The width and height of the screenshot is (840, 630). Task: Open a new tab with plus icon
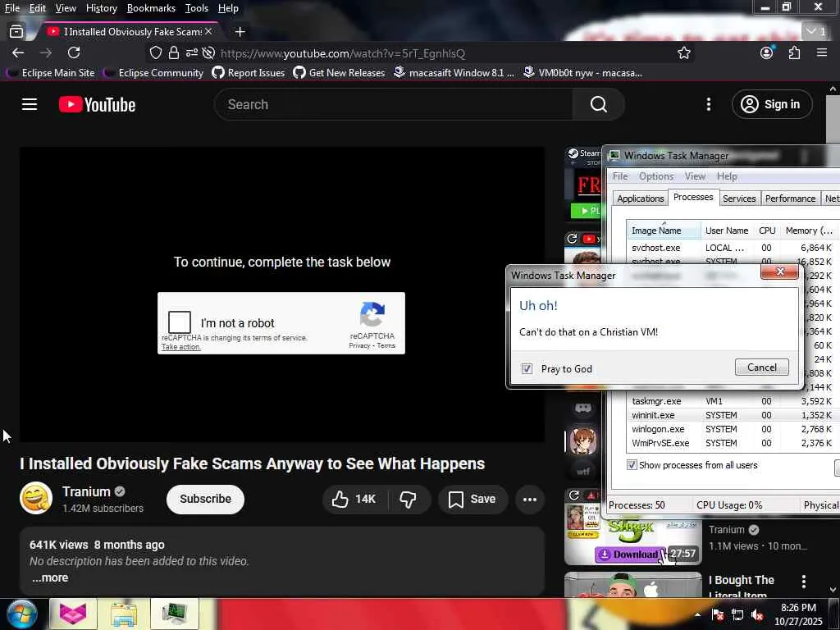(x=240, y=32)
